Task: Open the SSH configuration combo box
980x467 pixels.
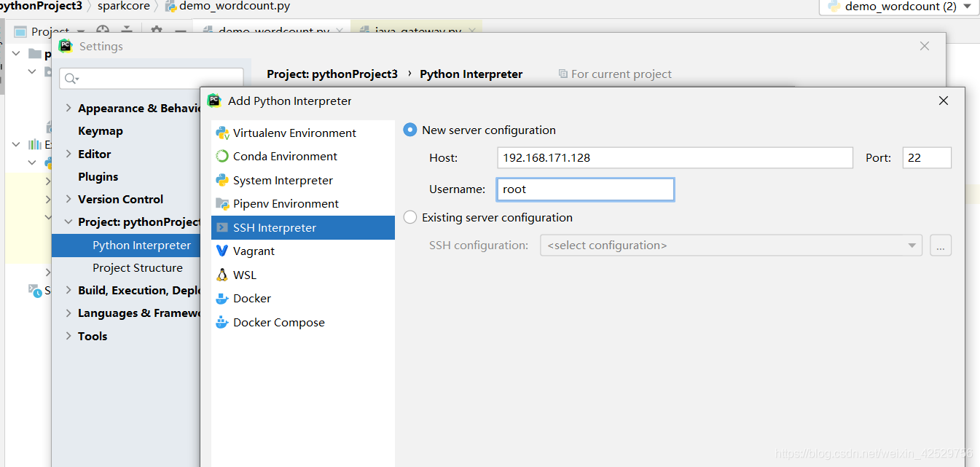Action: tap(731, 246)
